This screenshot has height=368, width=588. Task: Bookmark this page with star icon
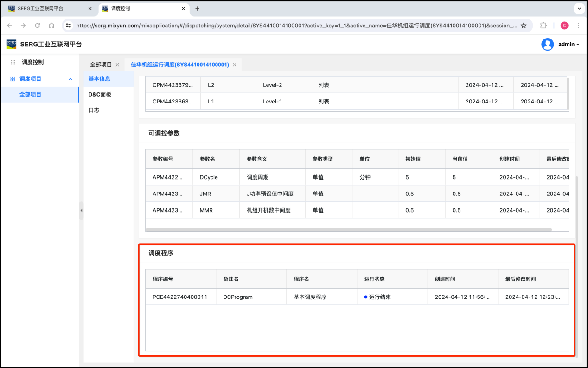(524, 26)
